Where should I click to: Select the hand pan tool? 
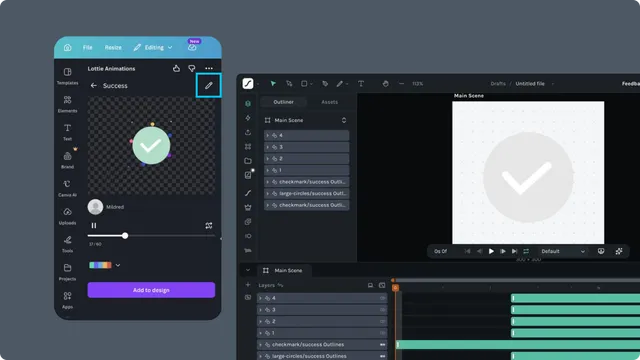386,83
